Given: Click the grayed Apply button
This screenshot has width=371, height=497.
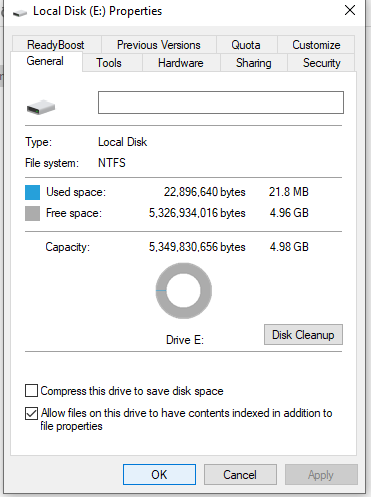Looking at the screenshot, I should [x=321, y=474].
